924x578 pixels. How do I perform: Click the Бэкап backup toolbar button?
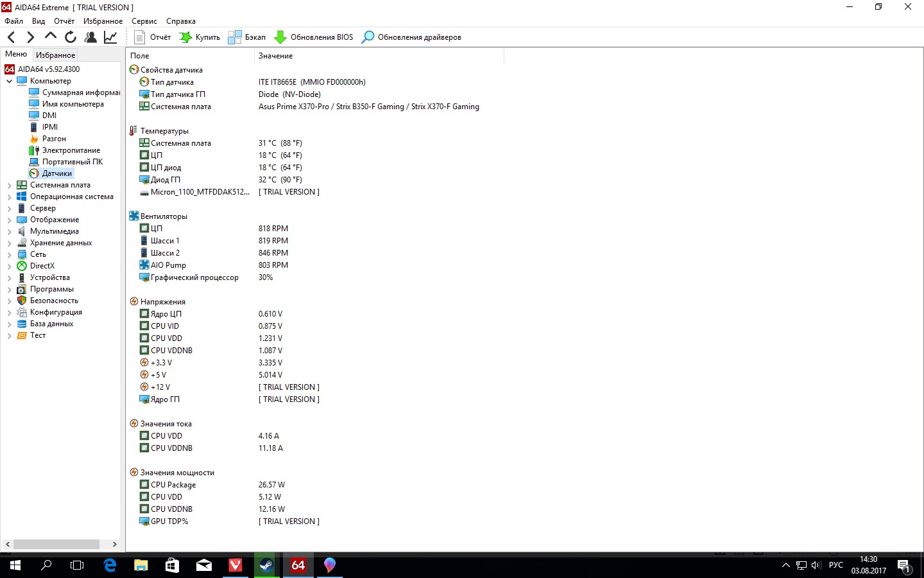tap(247, 37)
